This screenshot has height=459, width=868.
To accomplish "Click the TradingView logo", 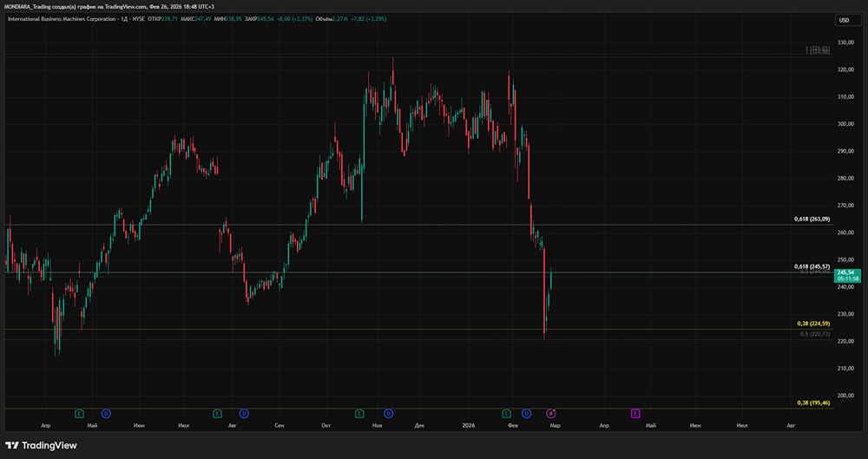I will coord(43,445).
